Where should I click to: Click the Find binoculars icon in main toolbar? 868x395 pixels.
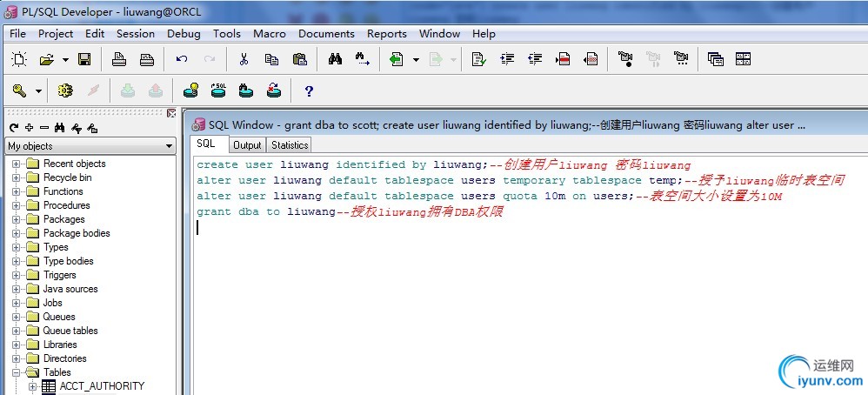[x=335, y=59]
